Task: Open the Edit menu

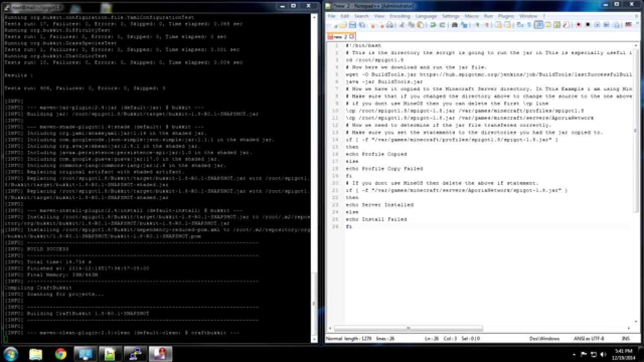Action: (345, 16)
